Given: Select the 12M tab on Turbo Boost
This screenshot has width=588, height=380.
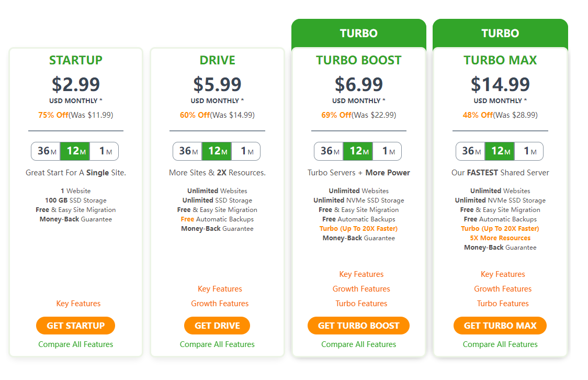Looking at the screenshot, I should point(358,151).
